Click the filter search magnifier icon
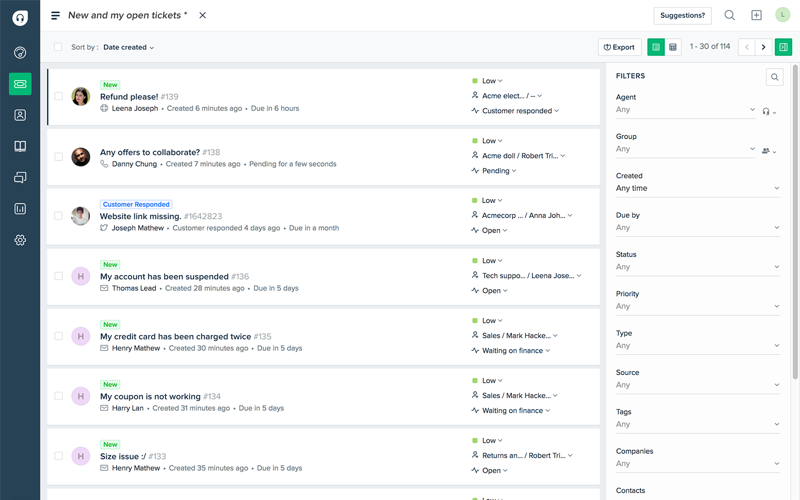Viewport: 800px width, 500px height. point(774,77)
